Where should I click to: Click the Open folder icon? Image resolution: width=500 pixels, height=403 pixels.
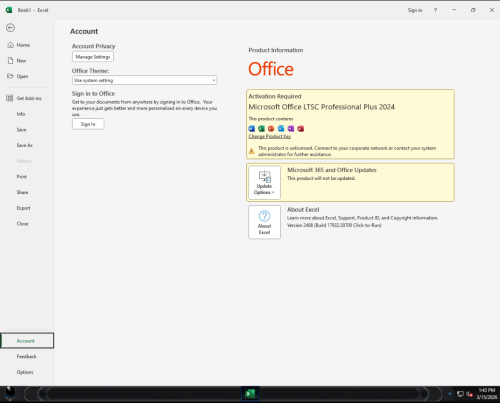point(10,76)
